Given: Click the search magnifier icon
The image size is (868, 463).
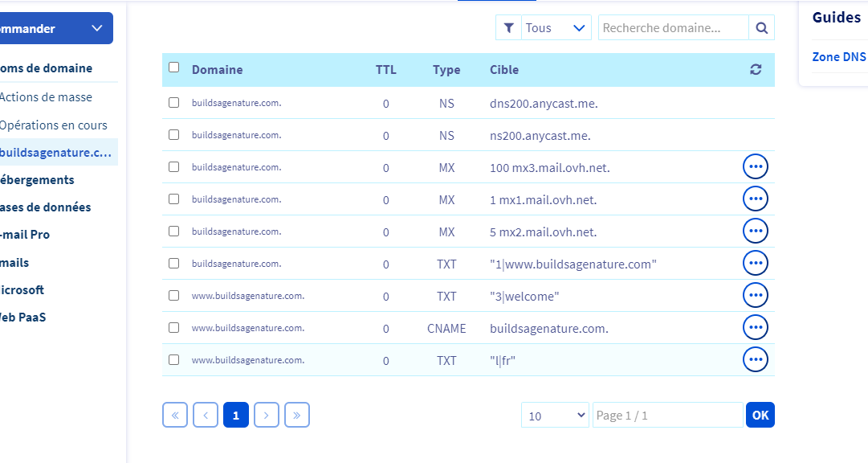Looking at the screenshot, I should click(761, 28).
